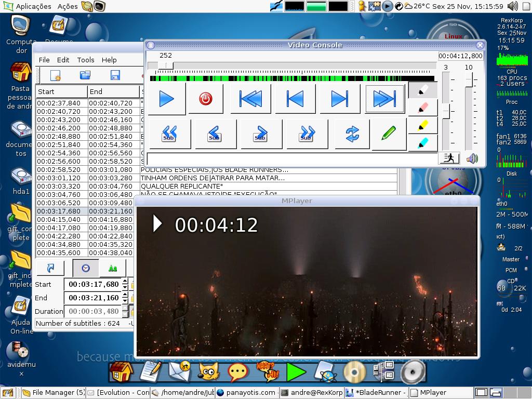532x399 pixels.
Task: Click the Save floppy toolbar icon
Action: (x=115, y=75)
